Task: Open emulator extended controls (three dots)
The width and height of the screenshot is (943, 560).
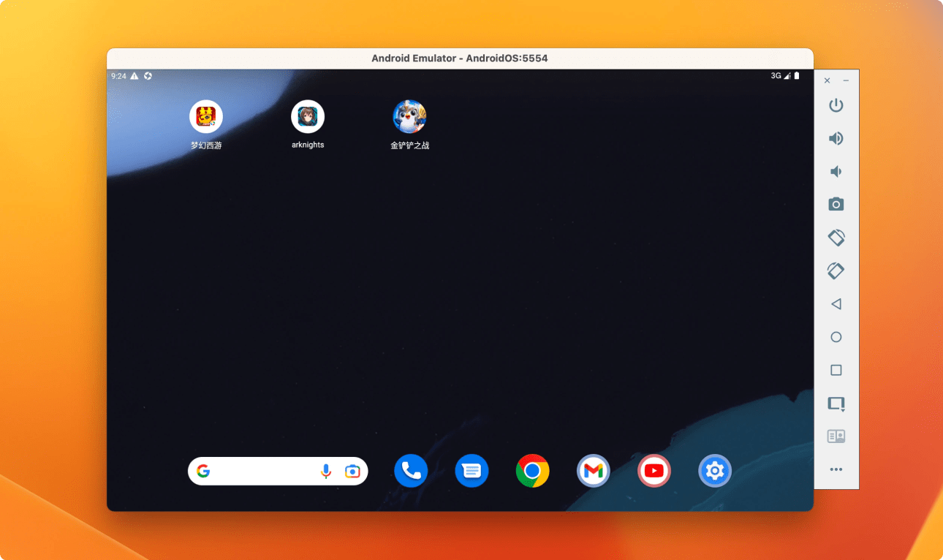Action: [x=836, y=469]
